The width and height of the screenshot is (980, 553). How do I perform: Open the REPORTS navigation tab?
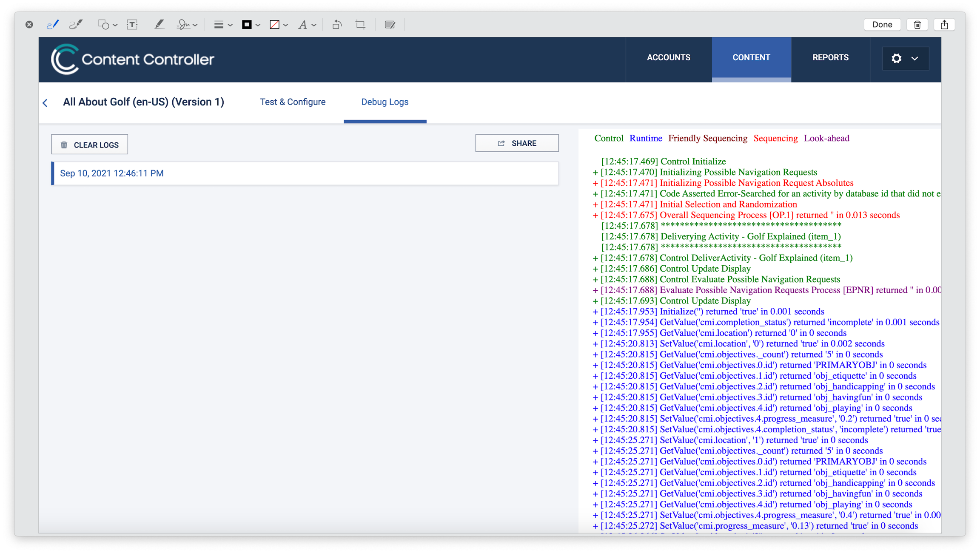[x=830, y=58]
